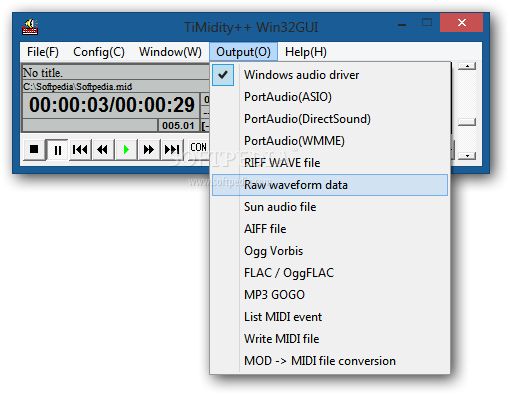Image resolution: width=510 pixels, height=395 pixels.
Task: Close the TiMidity++ Win32GUI window
Action: point(462,23)
